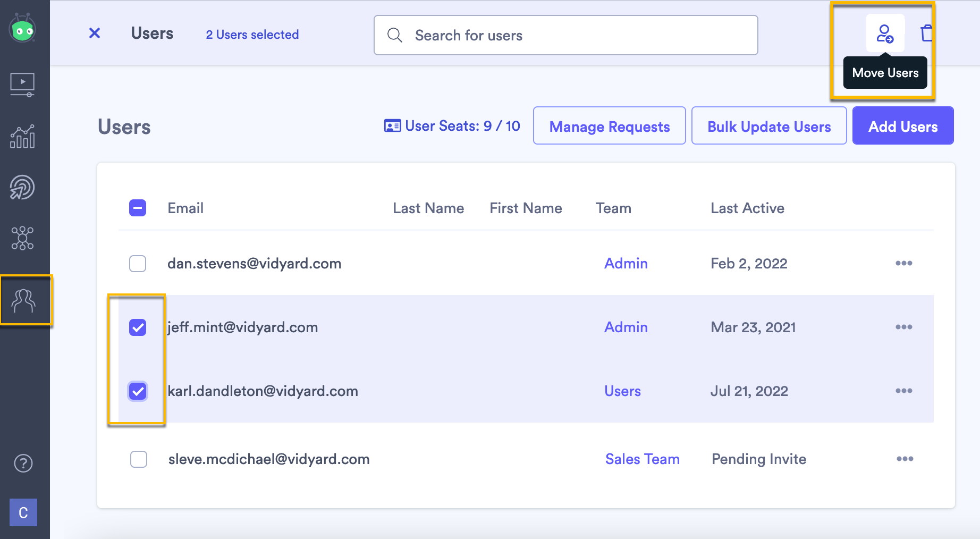Open the target and cursor icon in sidebar
Screen dimensions: 980x539
(x=22, y=187)
